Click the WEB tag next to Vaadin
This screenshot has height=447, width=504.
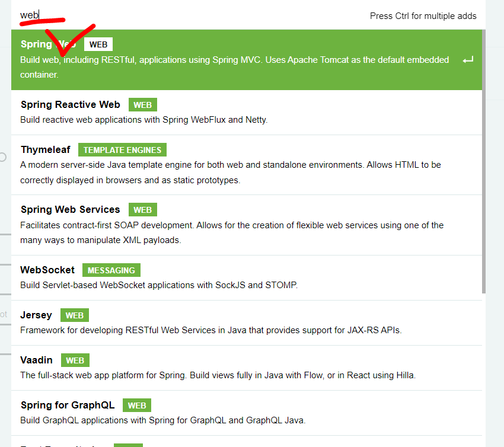[75, 360]
